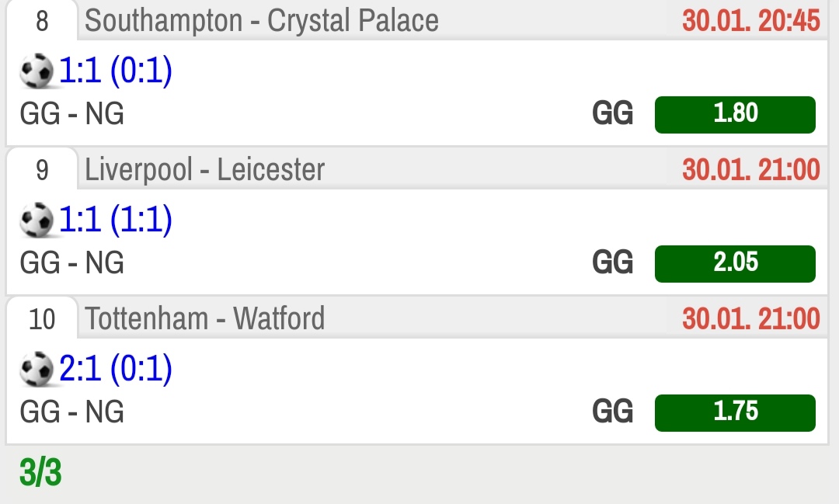839x504 pixels.
Task: Select the 1.75 odds button
Action: [x=735, y=413]
